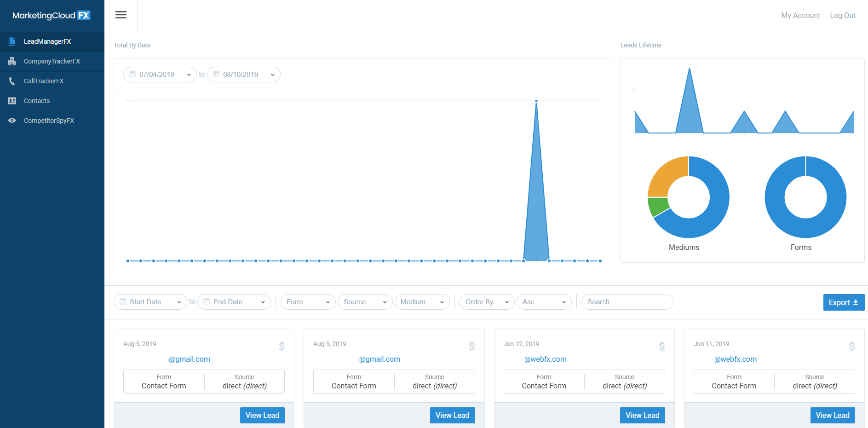
Task: Open the gmail address on second Aug 5 lead
Action: tap(379, 359)
